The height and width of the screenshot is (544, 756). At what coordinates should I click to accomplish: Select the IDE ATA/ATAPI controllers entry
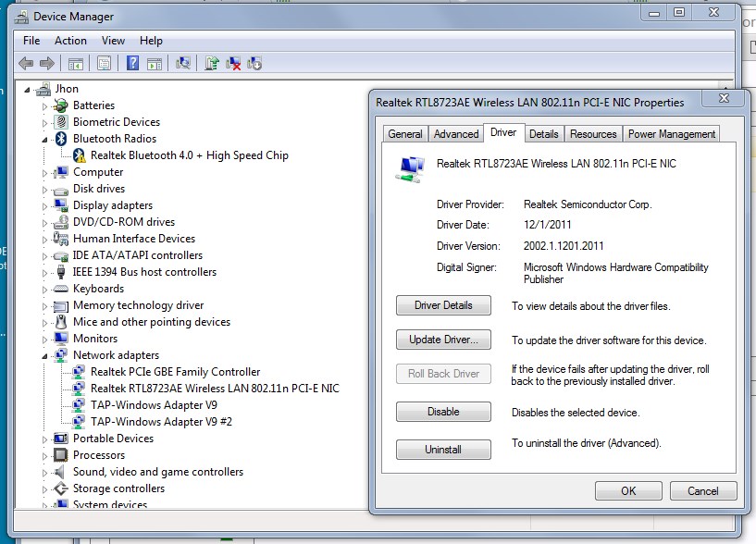(x=137, y=255)
